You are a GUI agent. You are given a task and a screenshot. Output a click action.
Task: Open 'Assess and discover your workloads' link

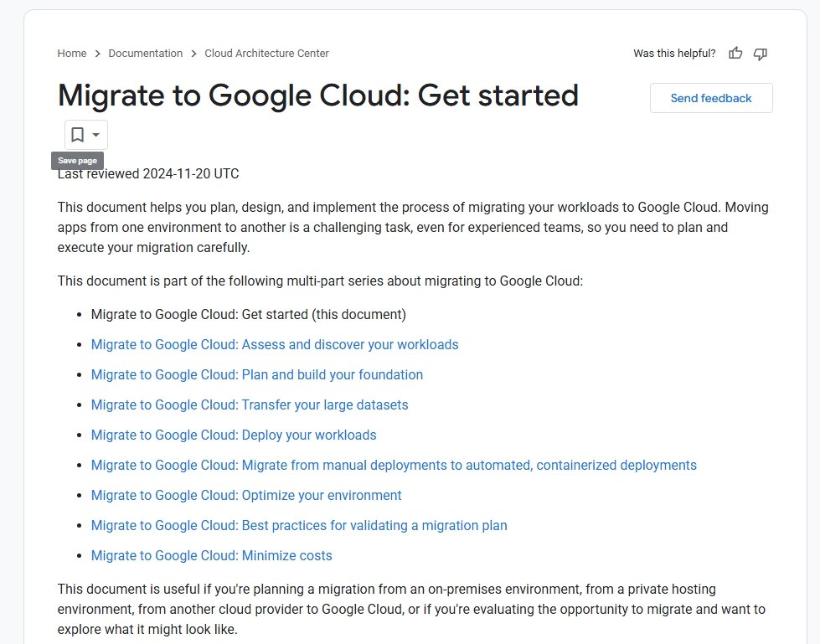coord(275,344)
